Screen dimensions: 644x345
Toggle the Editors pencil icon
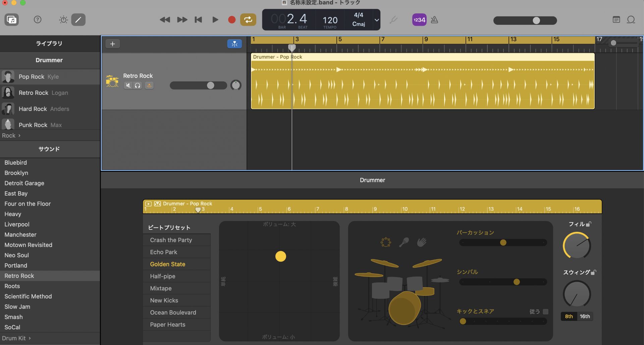78,20
